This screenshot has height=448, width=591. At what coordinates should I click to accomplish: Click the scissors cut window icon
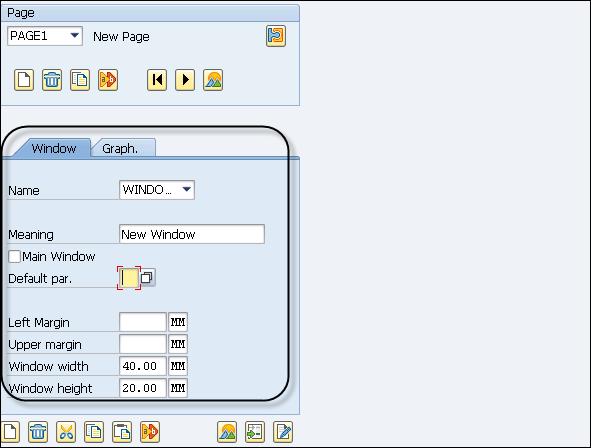[66, 432]
